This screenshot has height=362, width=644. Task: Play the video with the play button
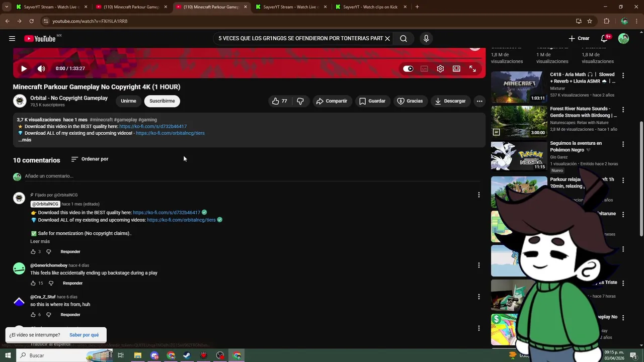coord(24,68)
